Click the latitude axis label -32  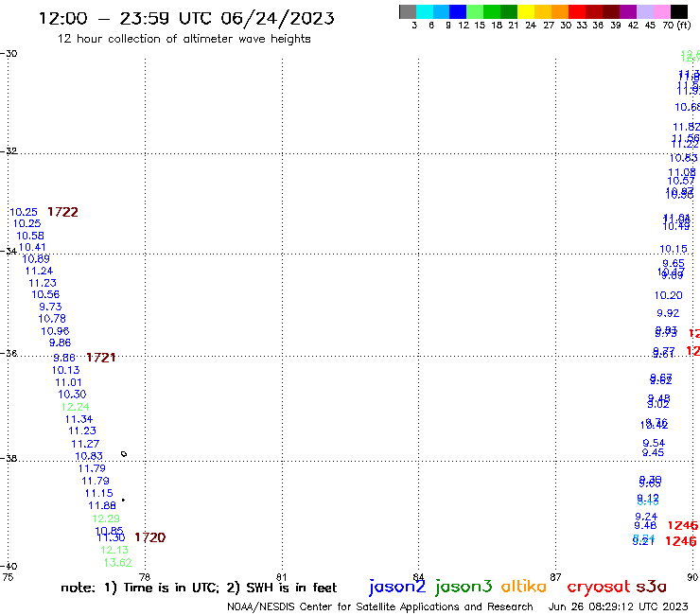pyautogui.click(x=9, y=151)
